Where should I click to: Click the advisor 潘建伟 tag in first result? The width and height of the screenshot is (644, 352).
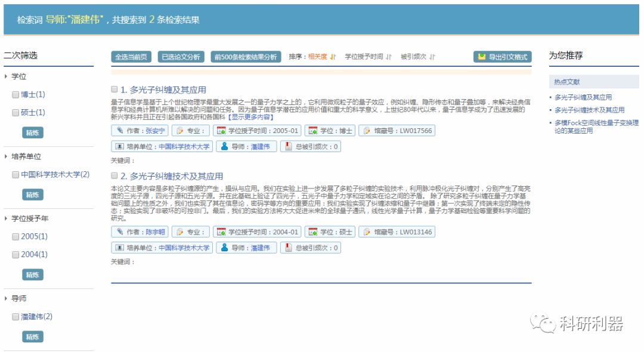point(246,146)
